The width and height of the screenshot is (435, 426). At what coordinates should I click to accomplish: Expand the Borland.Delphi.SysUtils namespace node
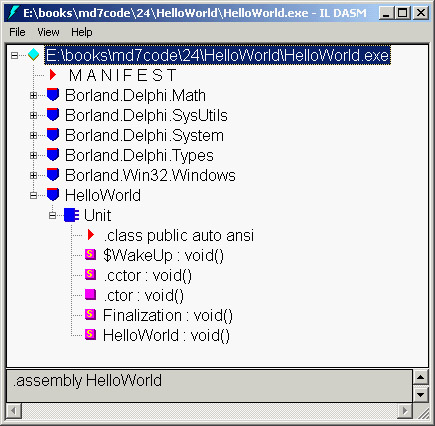click(33, 115)
